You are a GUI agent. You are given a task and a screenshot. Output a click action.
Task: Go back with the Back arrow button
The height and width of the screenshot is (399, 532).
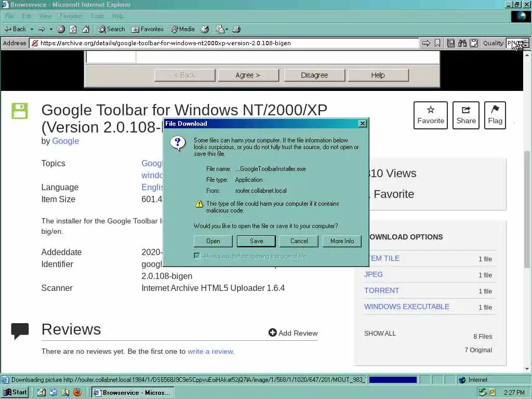click(15, 29)
